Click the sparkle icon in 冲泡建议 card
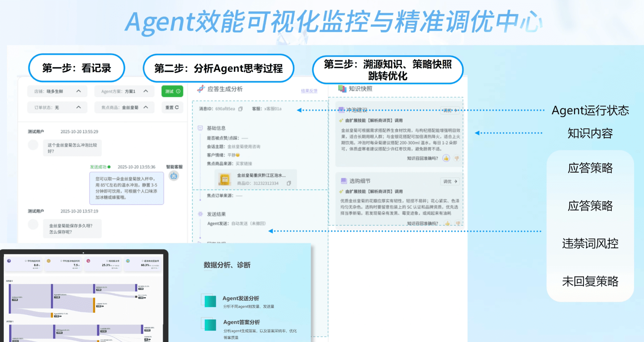 click(x=341, y=120)
